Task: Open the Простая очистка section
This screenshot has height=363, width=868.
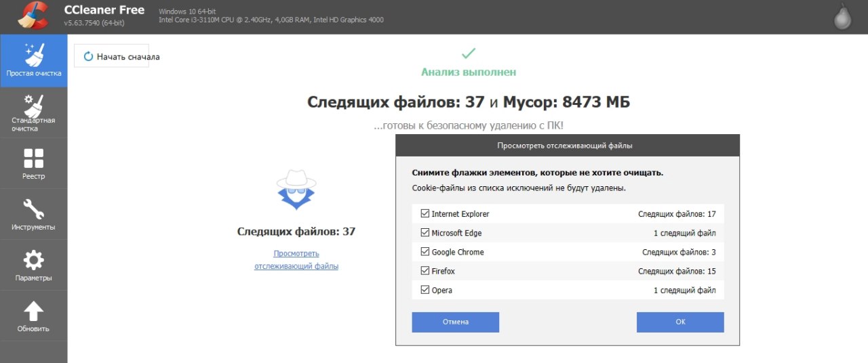Action: tap(34, 60)
